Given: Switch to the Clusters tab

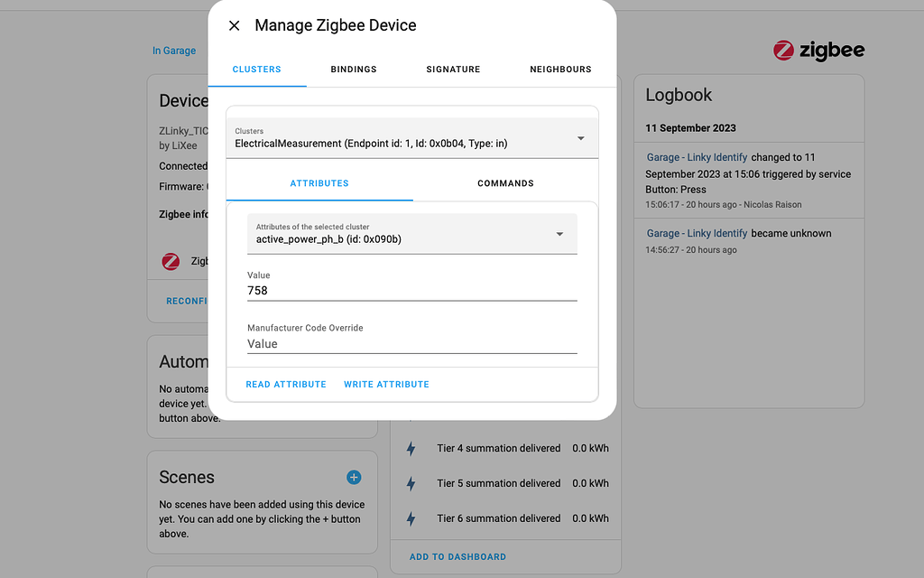Looking at the screenshot, I should click(257, 69).
